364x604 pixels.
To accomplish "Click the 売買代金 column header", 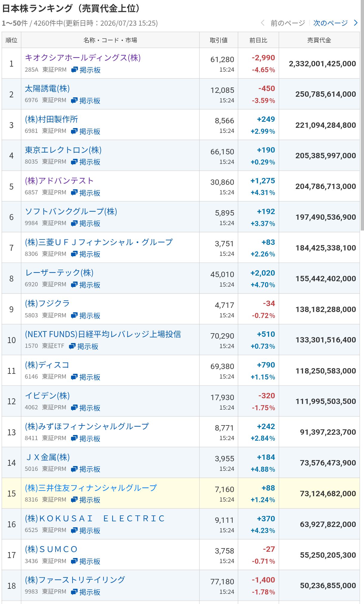I will coord(319,40).
